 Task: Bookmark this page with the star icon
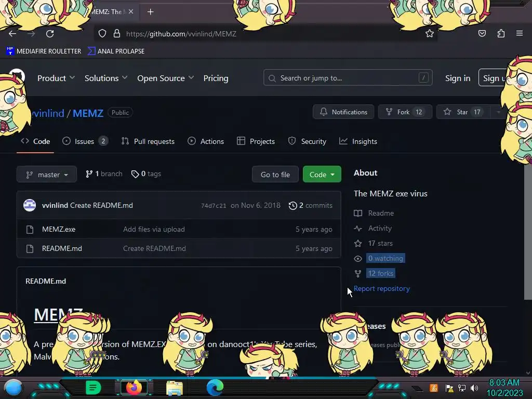click(x=430, y=34)
